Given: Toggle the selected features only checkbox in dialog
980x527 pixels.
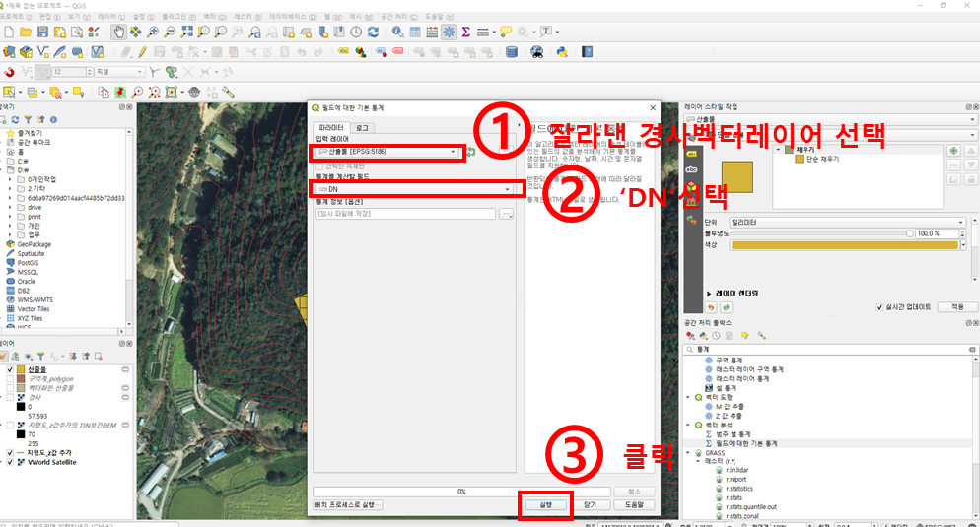Looking at the screenshot, I should (x=320, y=166).
